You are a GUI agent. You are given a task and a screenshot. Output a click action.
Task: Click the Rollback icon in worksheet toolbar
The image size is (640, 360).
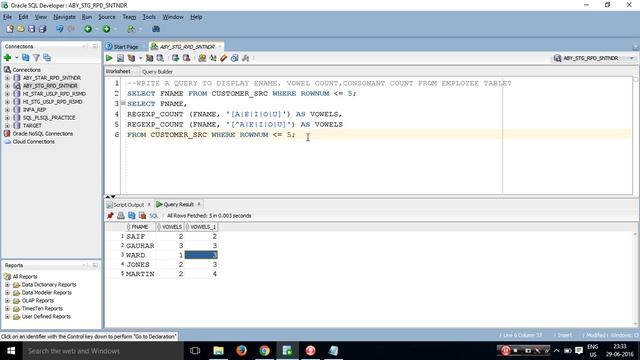(187, 58)
